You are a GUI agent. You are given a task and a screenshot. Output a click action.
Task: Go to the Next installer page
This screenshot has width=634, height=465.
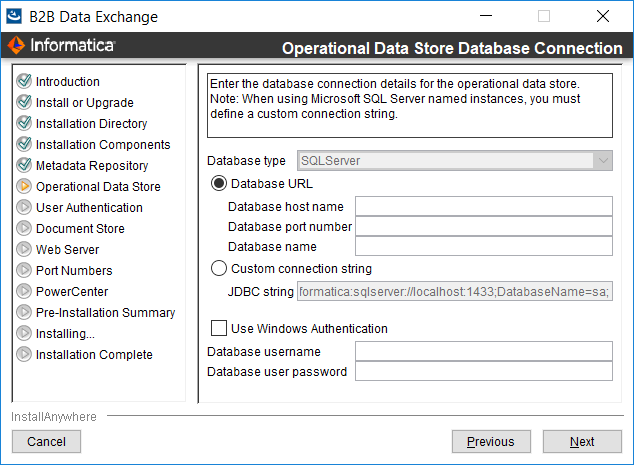pyautogui.click(x=582, y=442)
